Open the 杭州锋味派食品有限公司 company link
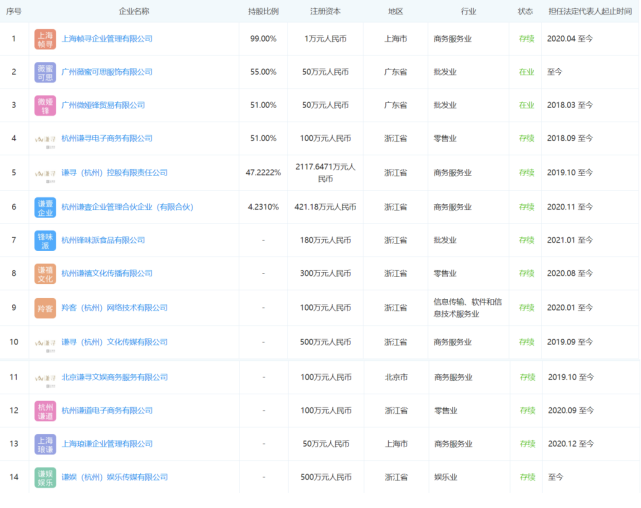641x508 pixels. pos(103,240)
